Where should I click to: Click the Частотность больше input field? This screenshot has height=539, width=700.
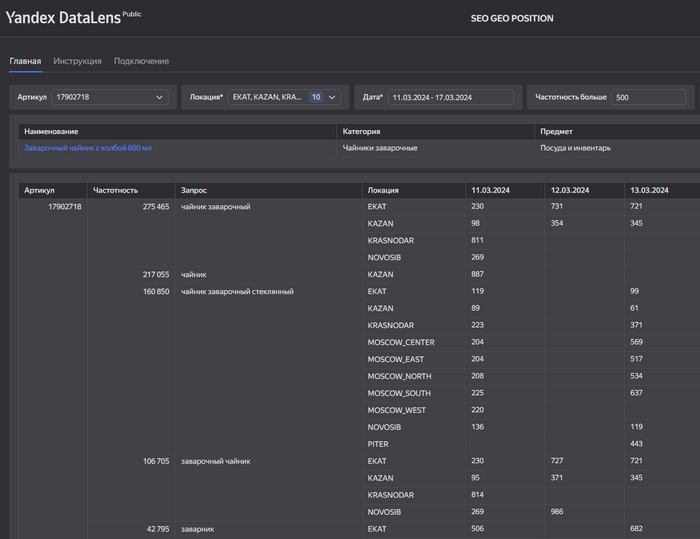[650, 97]
